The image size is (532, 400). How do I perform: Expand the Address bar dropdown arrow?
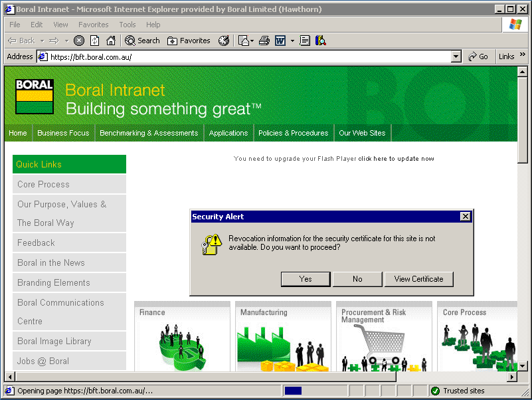click(x=456, y=56)
